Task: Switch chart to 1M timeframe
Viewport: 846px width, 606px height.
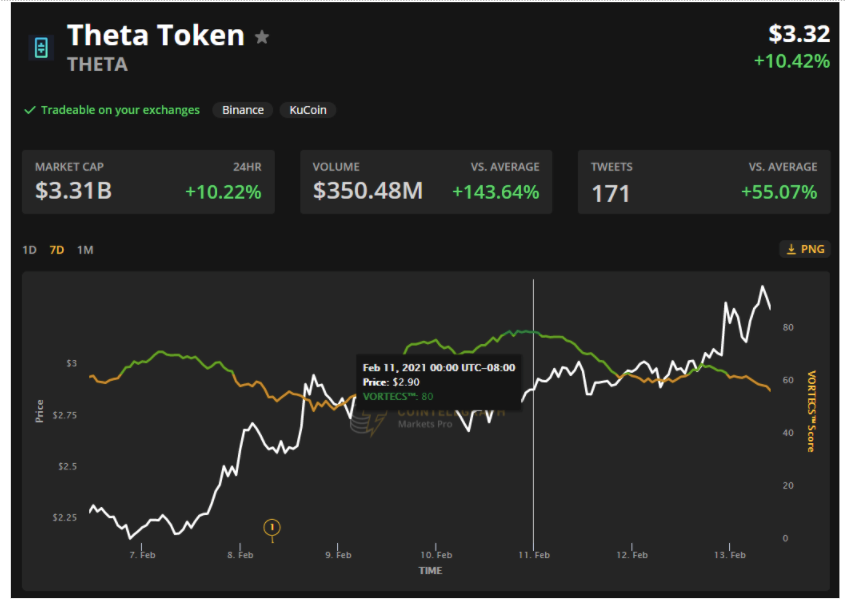Action: tap(85, 250)
